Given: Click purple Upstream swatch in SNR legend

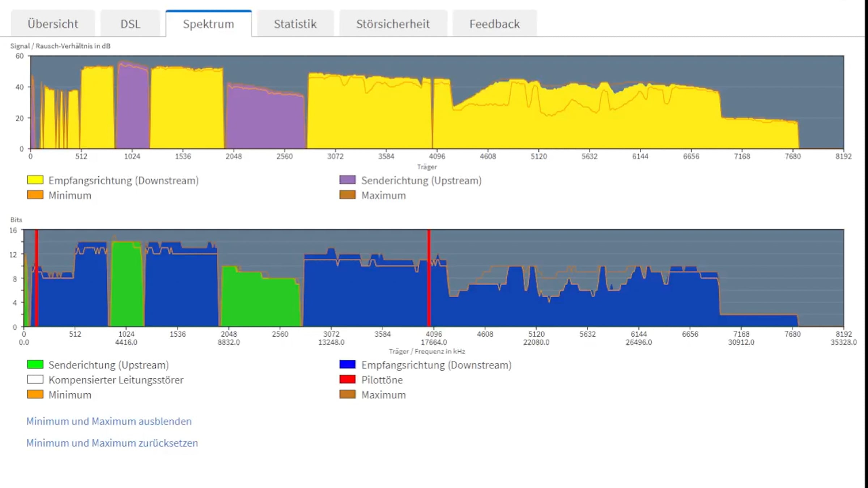Looking at the screenshot, I should tap(348, 180).
